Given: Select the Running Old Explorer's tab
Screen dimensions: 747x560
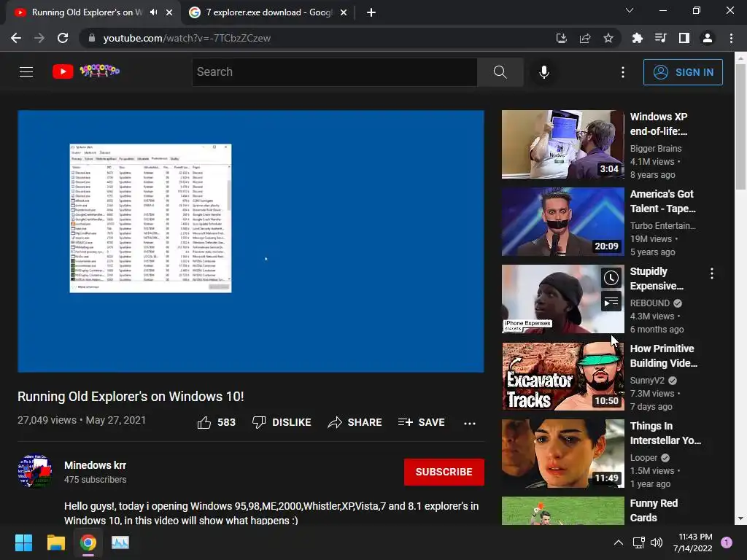Looking at the screenshot, I should (x=87, y=12).
